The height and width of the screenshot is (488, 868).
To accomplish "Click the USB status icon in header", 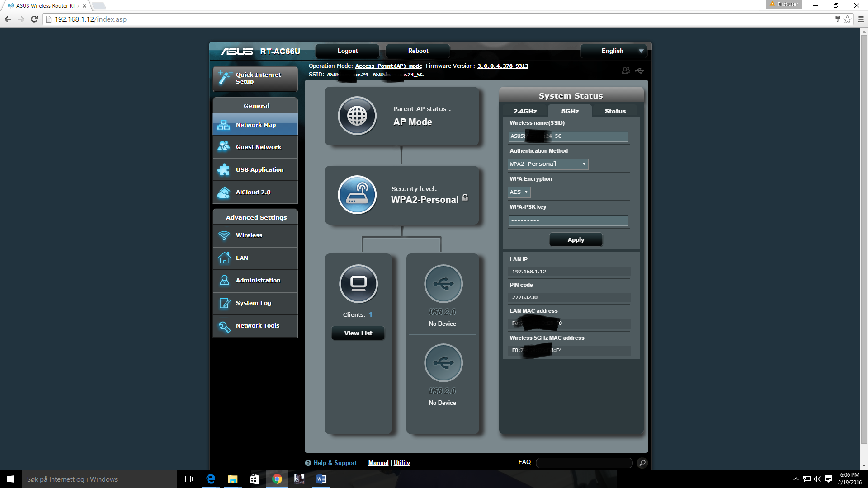I will [639, 70].
